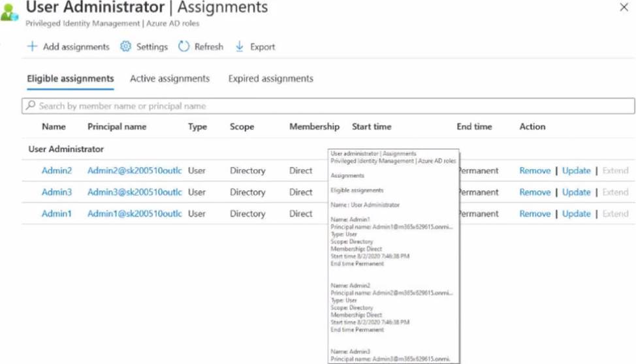Image resolution: width=636 pixels, height=364 pixels.
Task: Remove the Admin2 assignment
Action: (x=535, y=171)
